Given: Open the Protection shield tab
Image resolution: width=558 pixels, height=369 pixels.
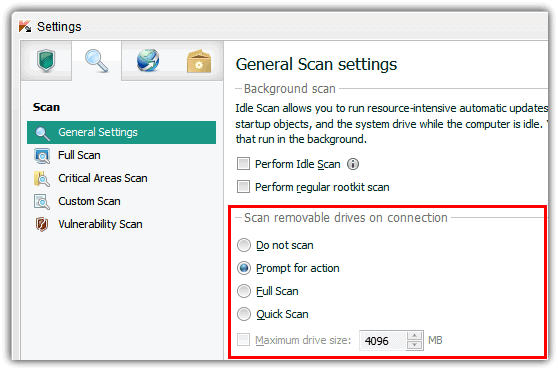Looking at the screenshot, I should pyautogui.click(x=46, y=60).
